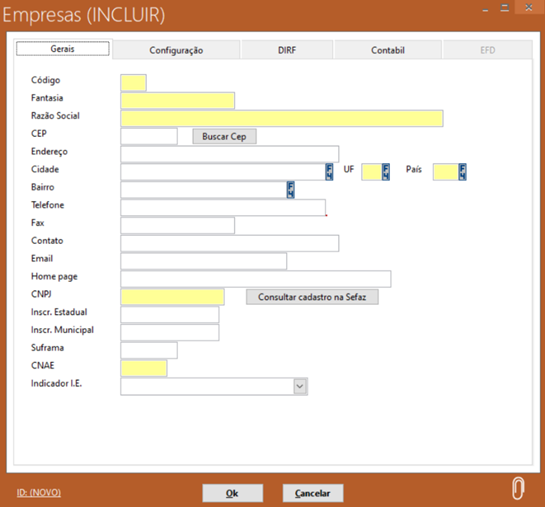Click the Buscar Cep button
The width and height of the screenshot is (545, 507).
tap(225, 136)
